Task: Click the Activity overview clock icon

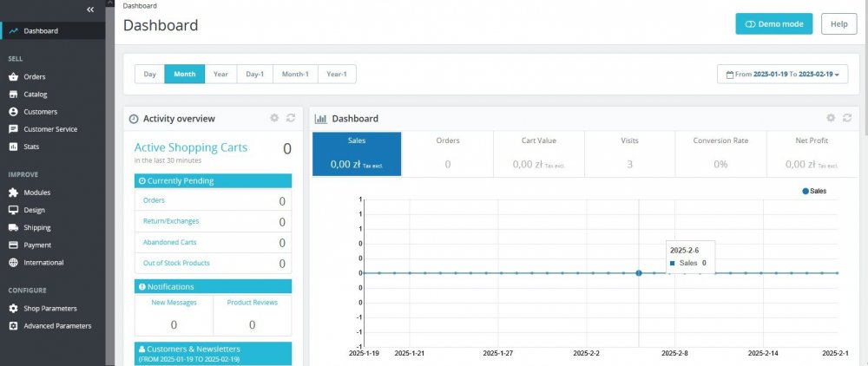Action: click(x=134, y=119)
